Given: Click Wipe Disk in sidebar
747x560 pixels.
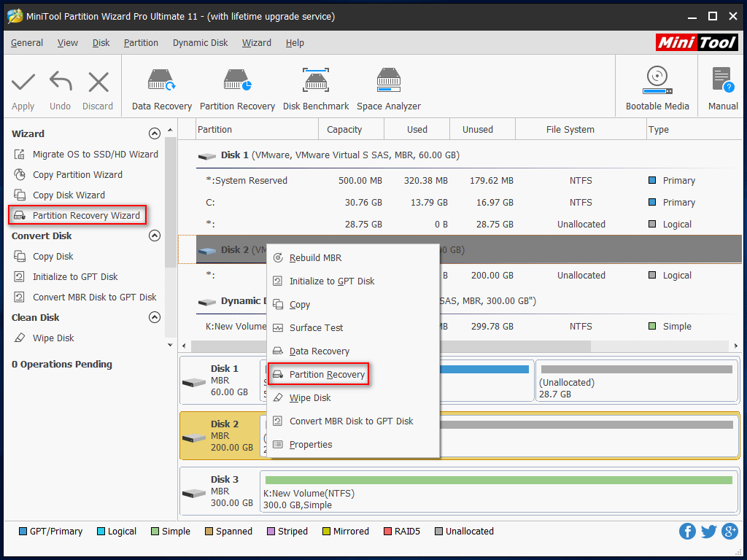Looking at the screenshot, I should coord(44,338).
